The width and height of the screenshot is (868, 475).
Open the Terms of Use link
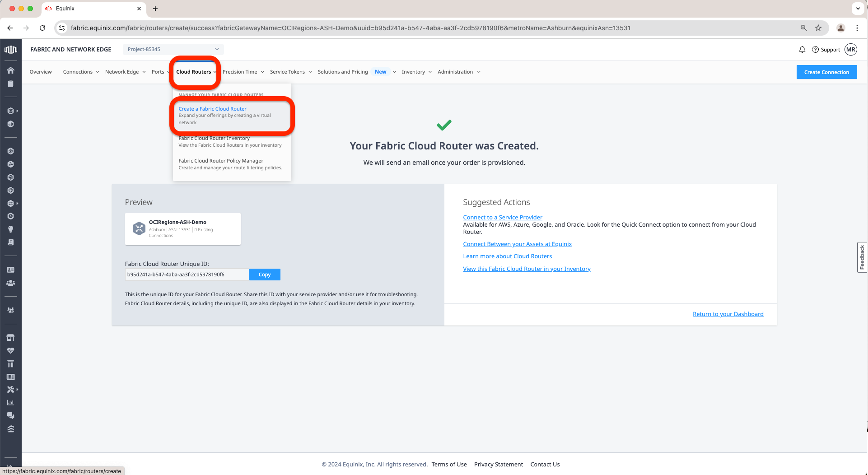tap(449, 464)
